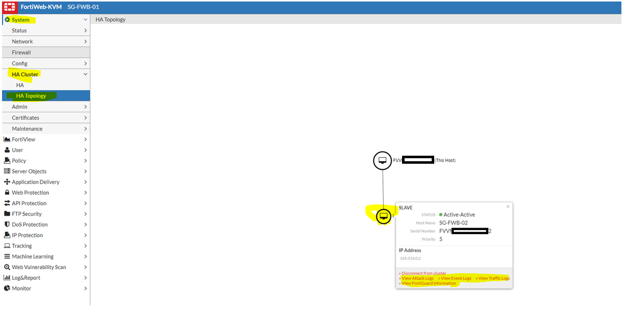Expand the Admin submenu arrow
Screen dimensions: 644x331
click(85, 107)
